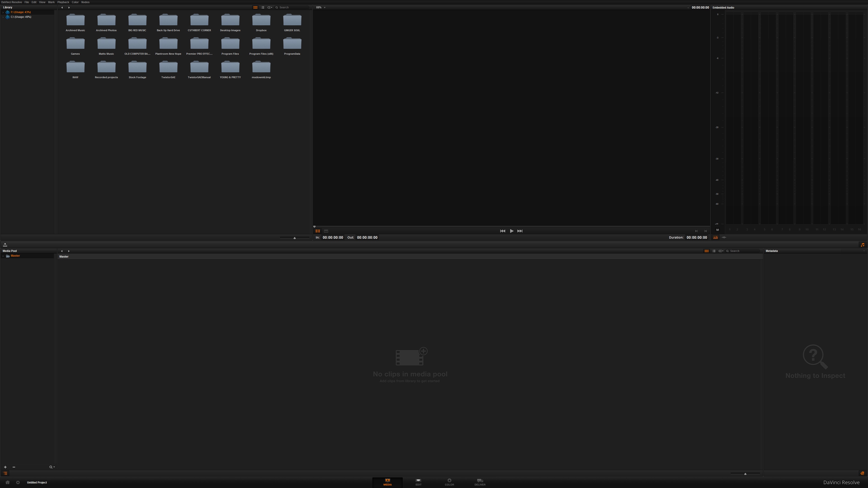The width and height of the screenshot is (868, 488).
Task: Switch library to list view
Action: click(x=262, y=7)
